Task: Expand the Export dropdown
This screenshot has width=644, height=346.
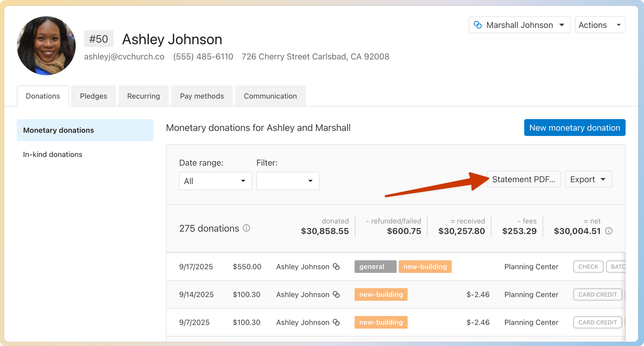Action: (x=588, y=179)
